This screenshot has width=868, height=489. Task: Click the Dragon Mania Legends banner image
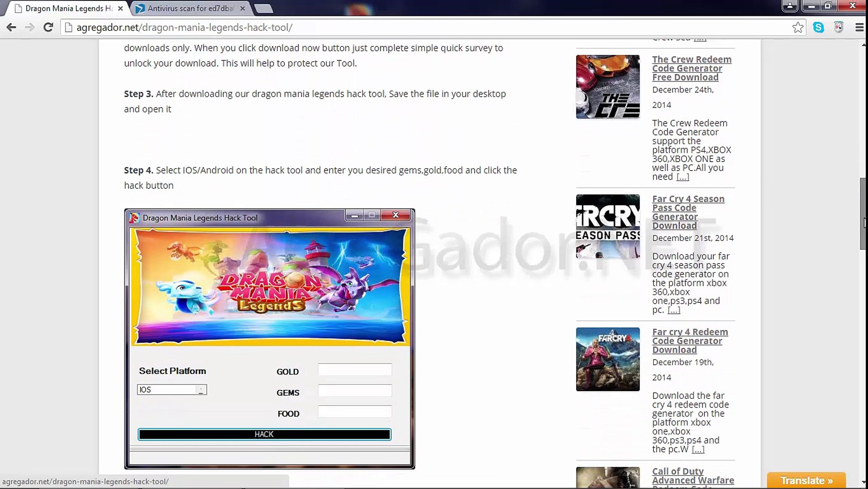[x=270, y=287]
